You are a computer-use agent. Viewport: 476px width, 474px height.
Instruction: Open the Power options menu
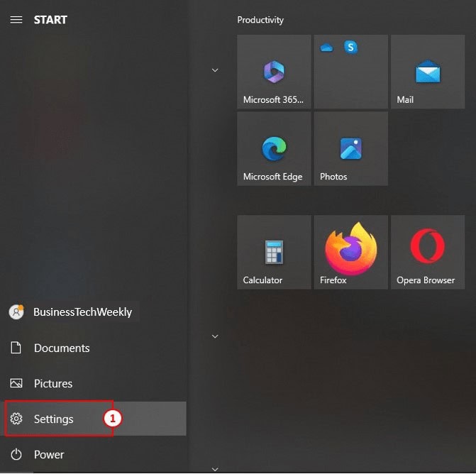click(x=93, y=455)
